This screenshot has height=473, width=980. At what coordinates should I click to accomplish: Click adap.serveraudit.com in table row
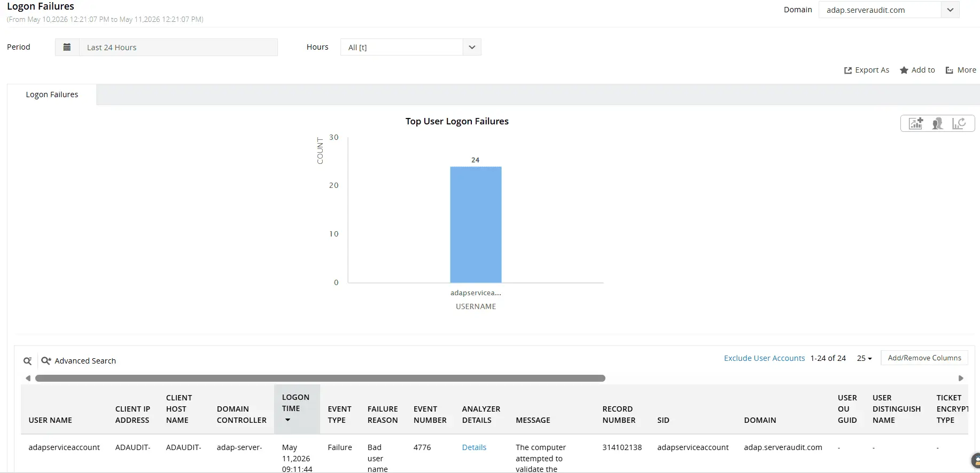click(x=783, y=447)
